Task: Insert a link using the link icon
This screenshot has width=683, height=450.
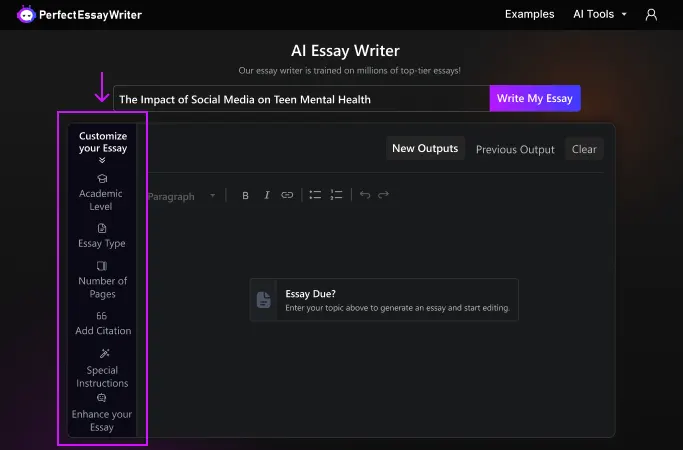Action: point(287,195)
